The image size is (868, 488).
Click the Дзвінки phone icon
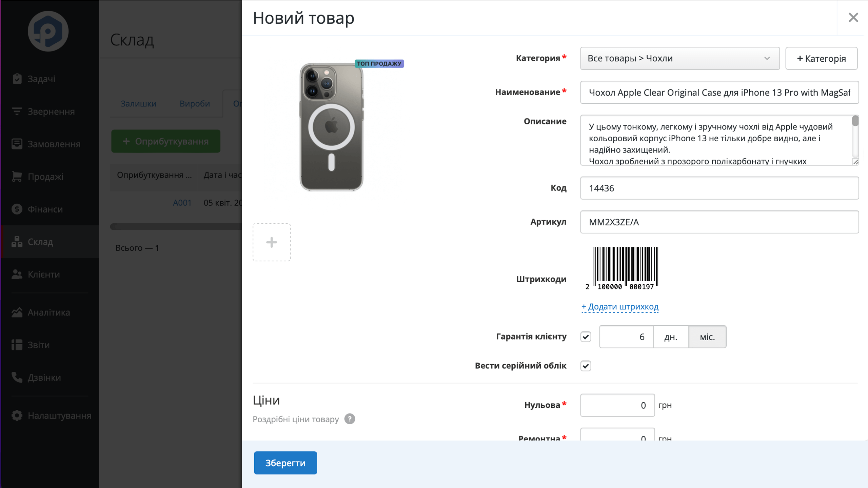[x=17, y=377]
